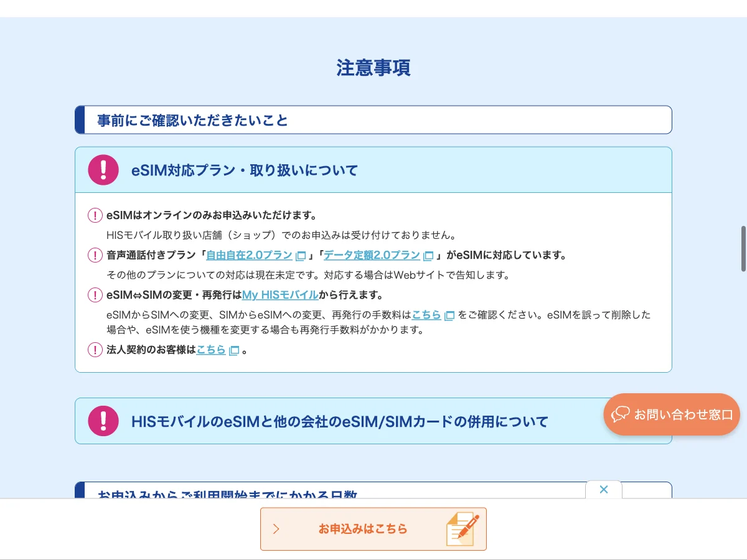Click external-link icon after 法人契約 こちら
The image size is (747, 560).
tap(234, 350)
